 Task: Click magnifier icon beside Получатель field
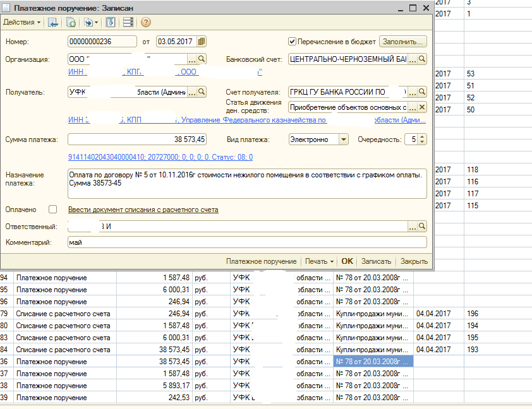tap(202, 93)
